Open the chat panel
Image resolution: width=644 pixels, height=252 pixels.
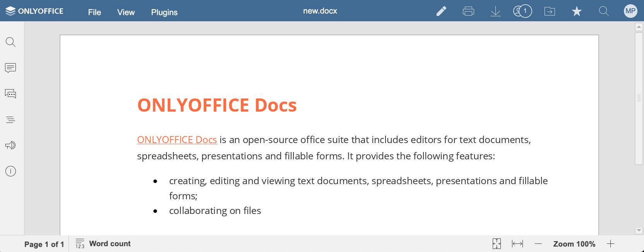10,94
